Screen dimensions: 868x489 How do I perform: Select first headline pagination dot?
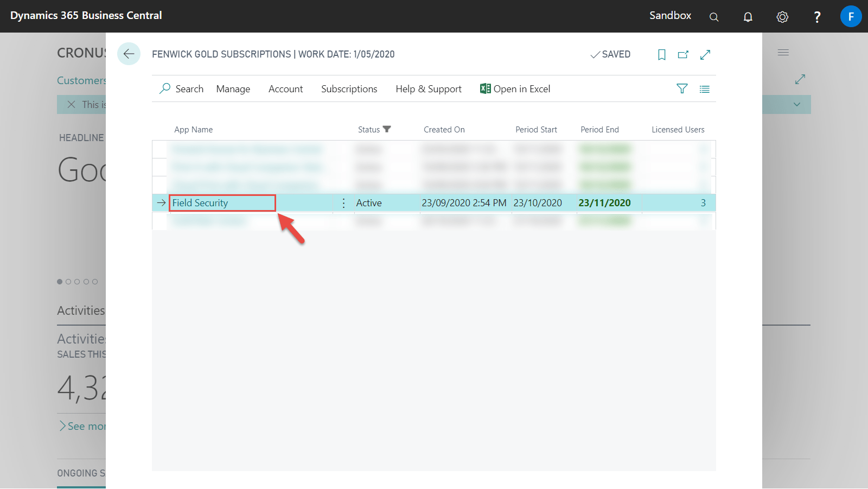pos(60,282)
